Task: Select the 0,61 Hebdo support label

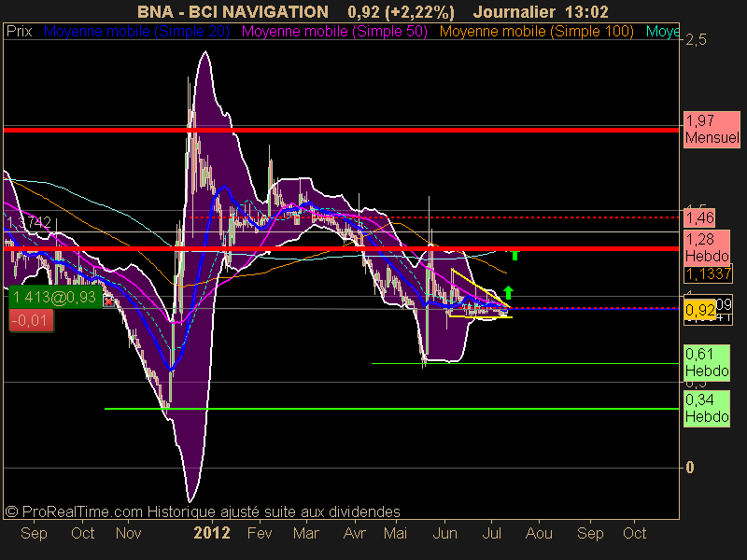Action: pos(707,362)
